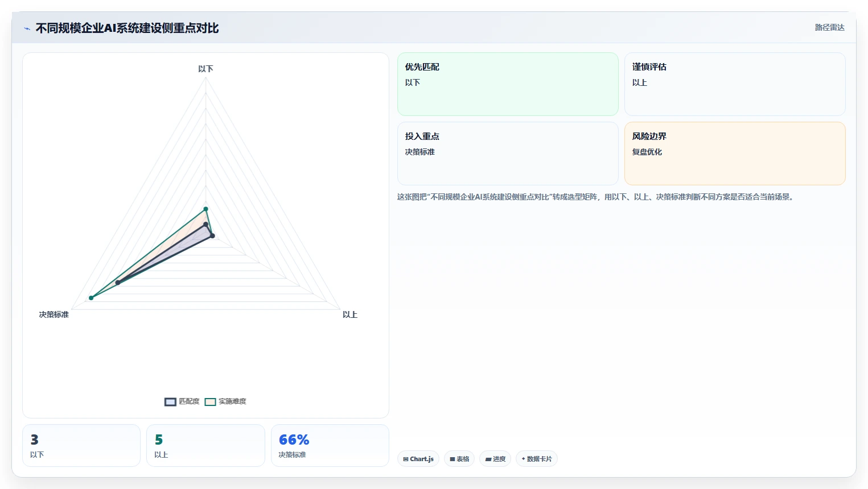
Task: Click 决策标准 text in 投入重点 card
Action: click(x=420, y=152)
